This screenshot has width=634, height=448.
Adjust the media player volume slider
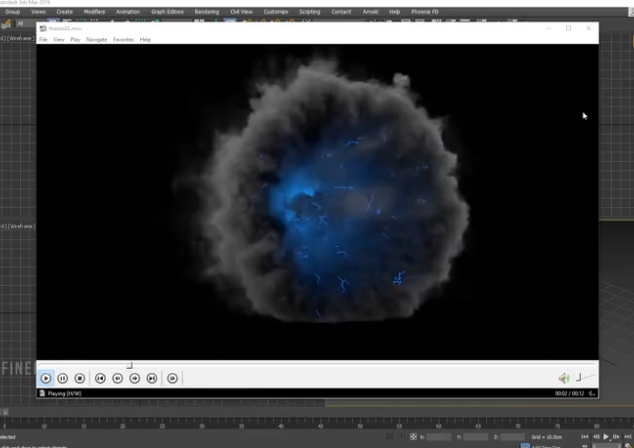[585, 377]
